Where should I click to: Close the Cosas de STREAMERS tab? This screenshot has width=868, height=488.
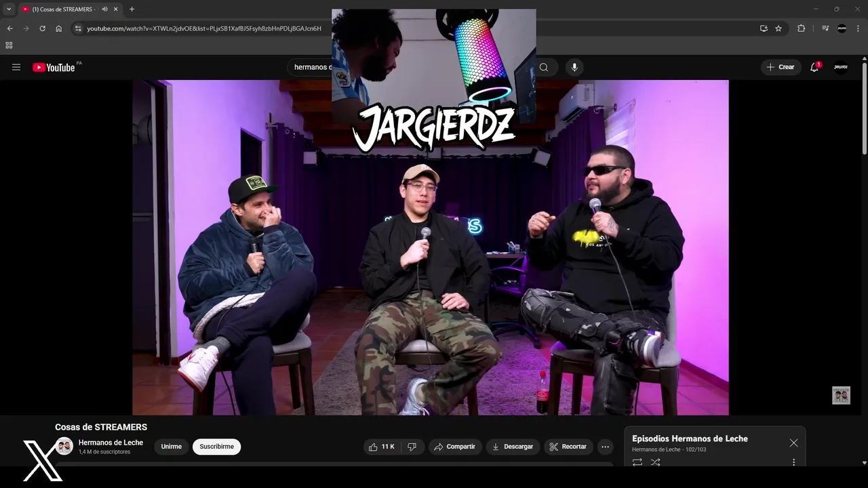coord(116,9)
